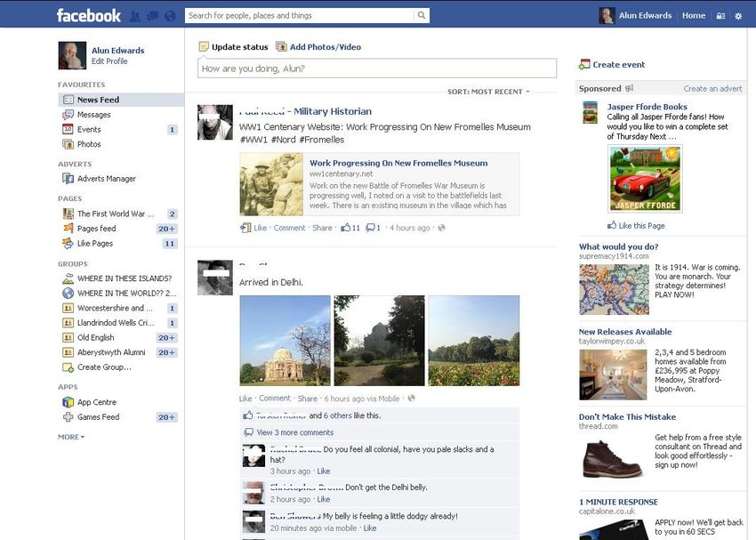Click the Facebook logo
756x540 pixels.
pos(89,15)
